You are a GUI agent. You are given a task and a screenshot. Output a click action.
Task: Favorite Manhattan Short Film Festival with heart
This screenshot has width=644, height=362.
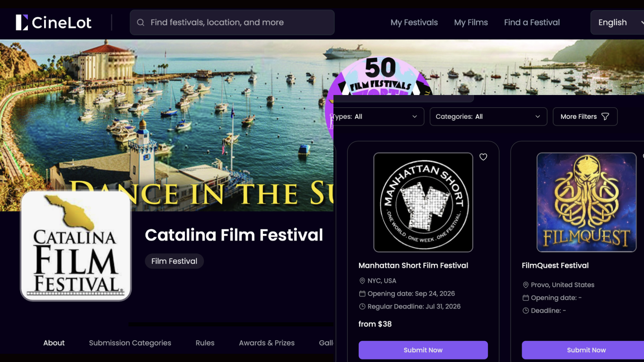click(x=483, y=157)
